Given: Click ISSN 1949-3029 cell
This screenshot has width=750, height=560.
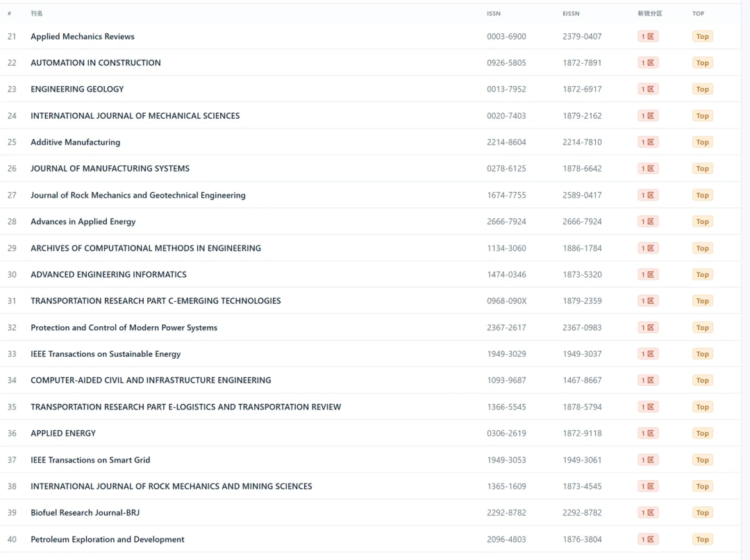Looking at the screenshot, I should point(506,354).
